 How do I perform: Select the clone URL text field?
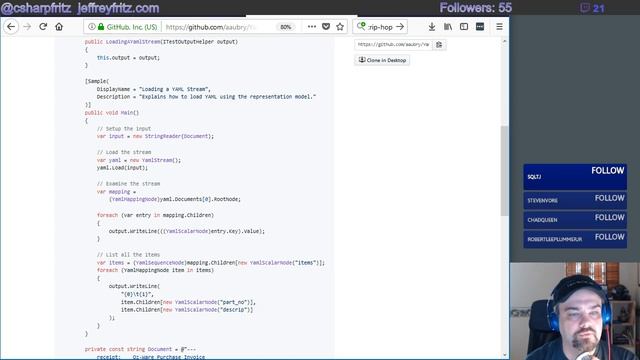point(393,44)
